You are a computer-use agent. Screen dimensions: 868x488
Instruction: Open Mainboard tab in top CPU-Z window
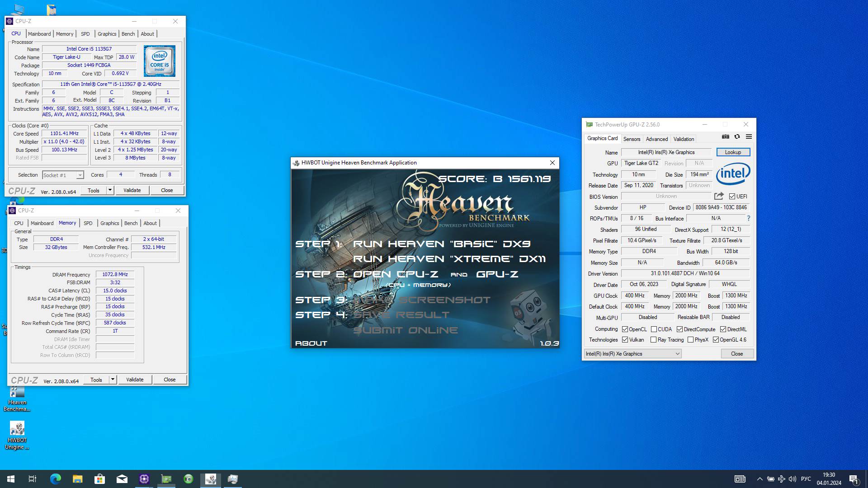coord(39,34)
